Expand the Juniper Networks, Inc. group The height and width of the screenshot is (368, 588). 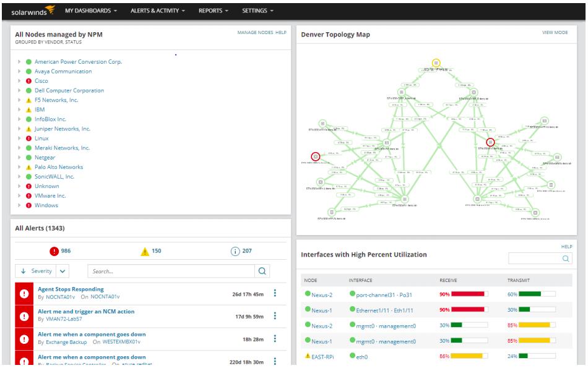(19, 129)
